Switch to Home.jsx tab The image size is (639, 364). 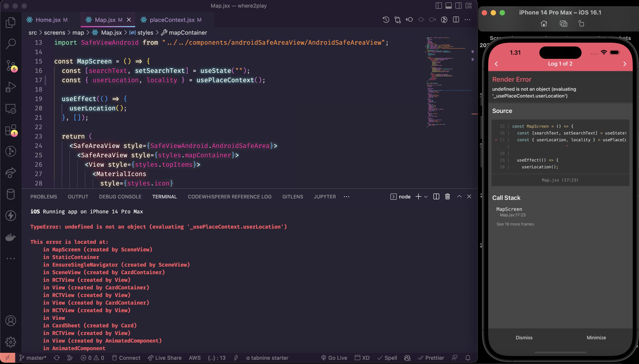48,20
